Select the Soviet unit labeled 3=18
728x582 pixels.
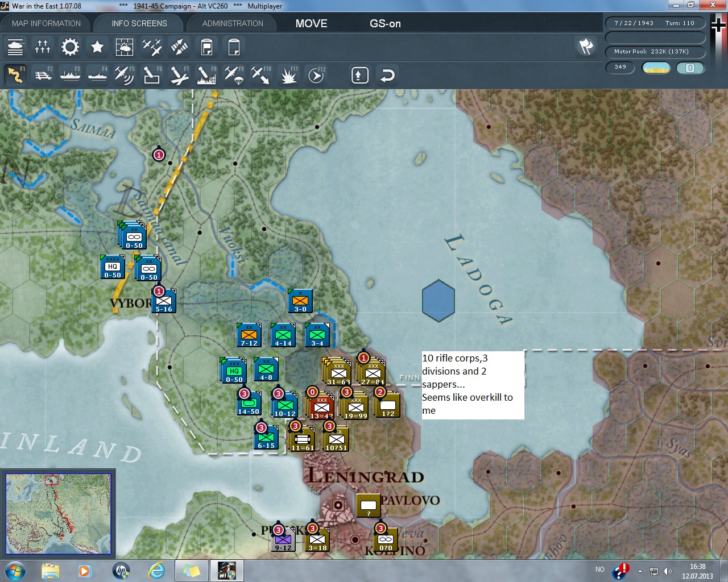317,539
